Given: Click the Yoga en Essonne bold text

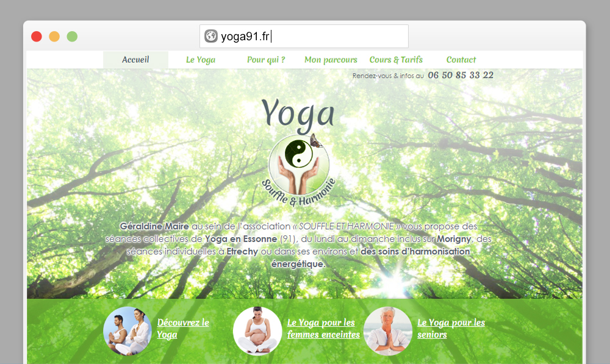Looking at the screenshot, I should click(x=241, y=239).
